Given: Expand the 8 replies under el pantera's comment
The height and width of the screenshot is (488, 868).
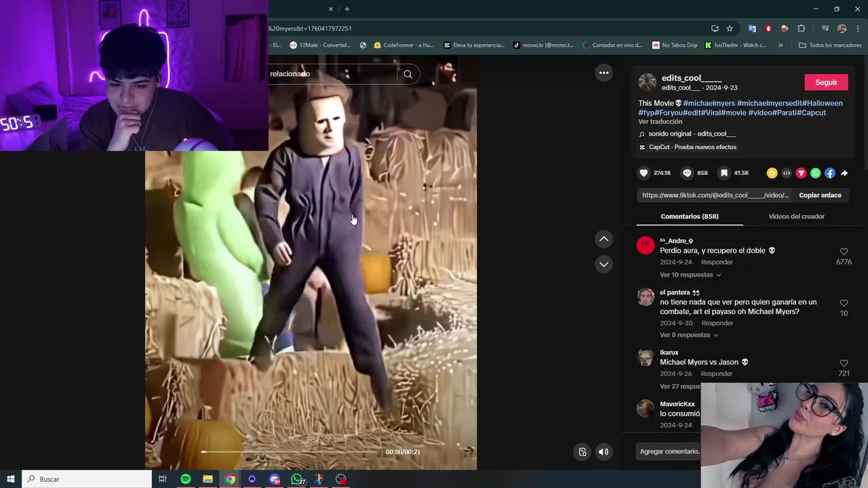Looking at the screenshot, I should [689, 335].
